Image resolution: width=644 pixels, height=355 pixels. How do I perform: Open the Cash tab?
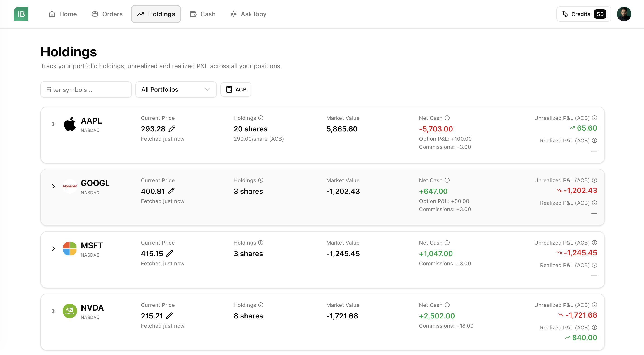[203, 14]
